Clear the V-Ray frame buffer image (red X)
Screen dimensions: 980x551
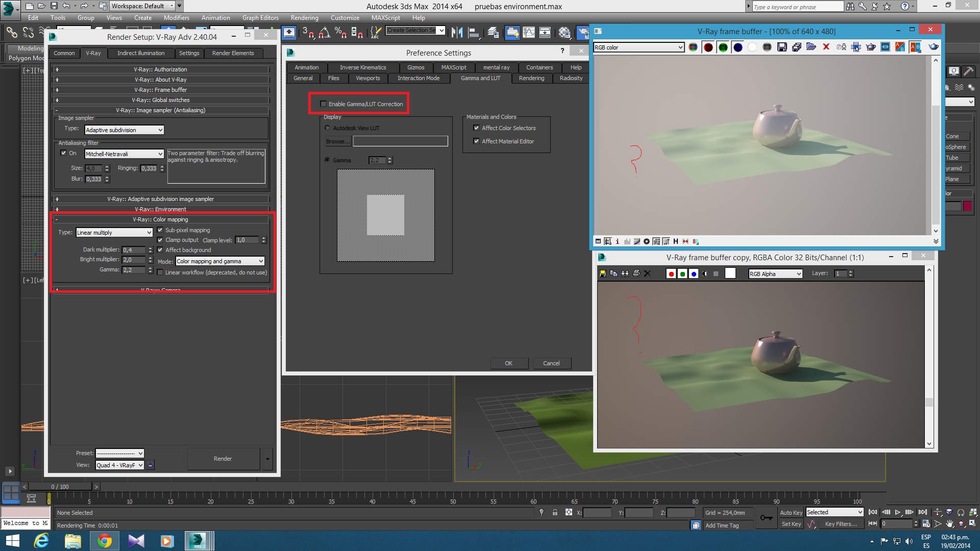[x=826, y=47]
